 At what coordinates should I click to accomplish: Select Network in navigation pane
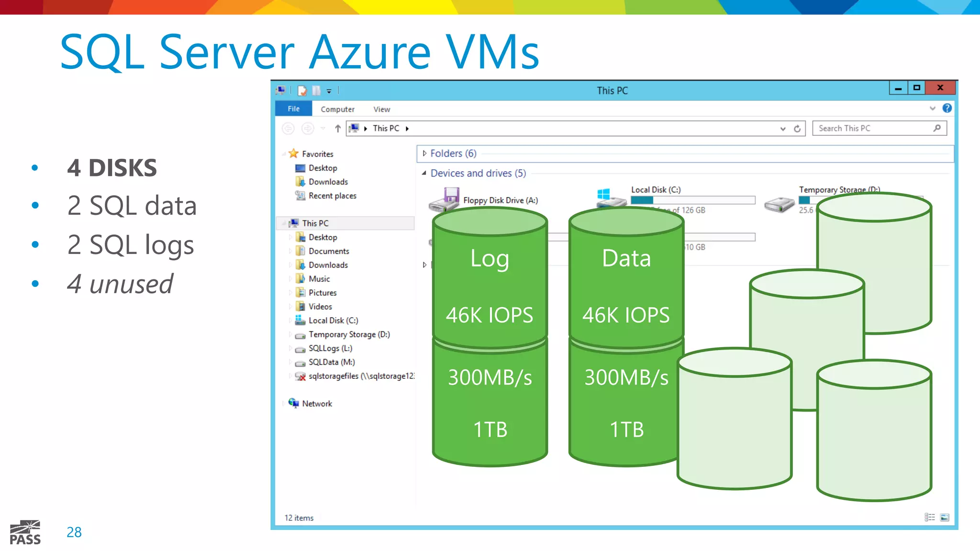317,404
